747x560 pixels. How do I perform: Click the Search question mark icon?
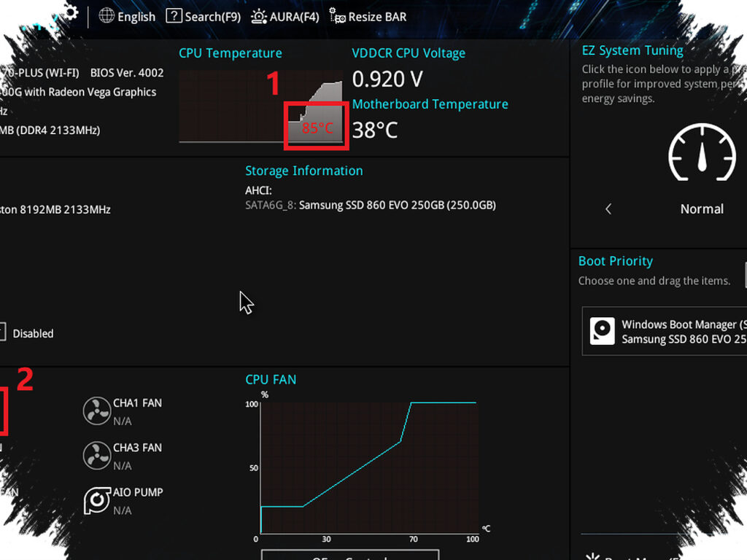click(x=174, y=16)
